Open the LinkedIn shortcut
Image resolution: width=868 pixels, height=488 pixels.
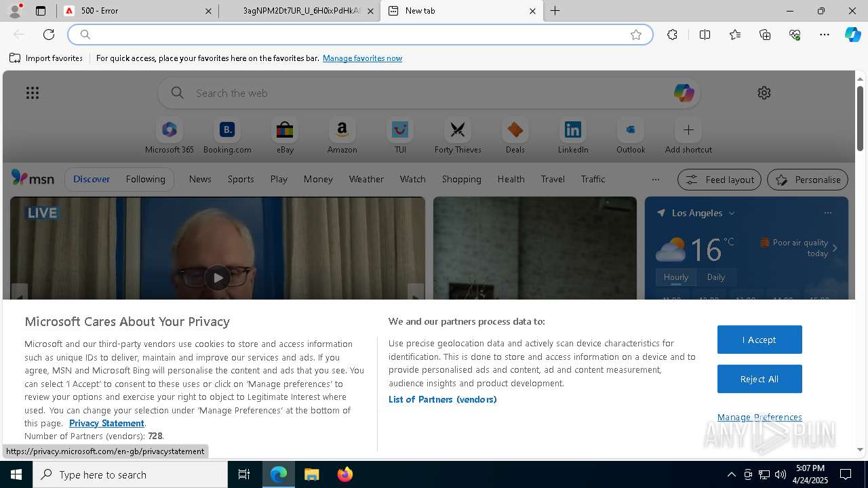tap(573, 136)
